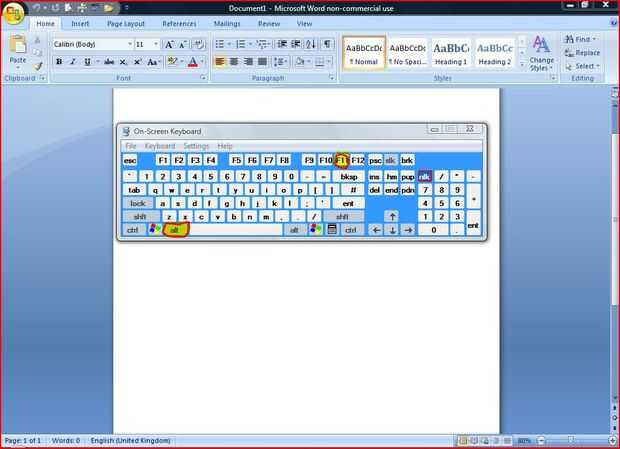Click the Grow Font icon

[x=169, y=44]
